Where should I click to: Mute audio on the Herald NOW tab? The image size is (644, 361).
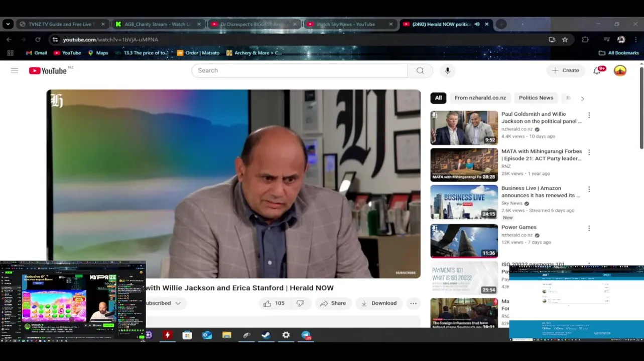[477, 24]
